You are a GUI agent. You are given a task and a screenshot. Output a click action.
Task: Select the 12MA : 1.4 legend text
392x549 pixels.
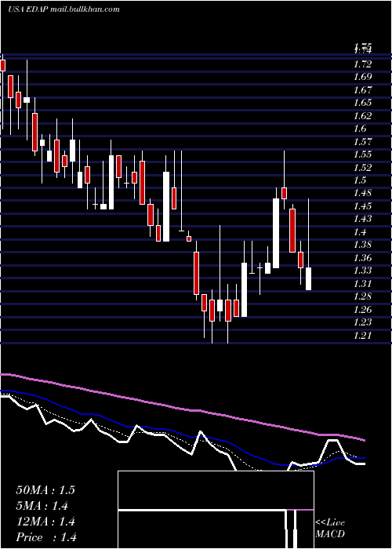(x=45, y=522)
